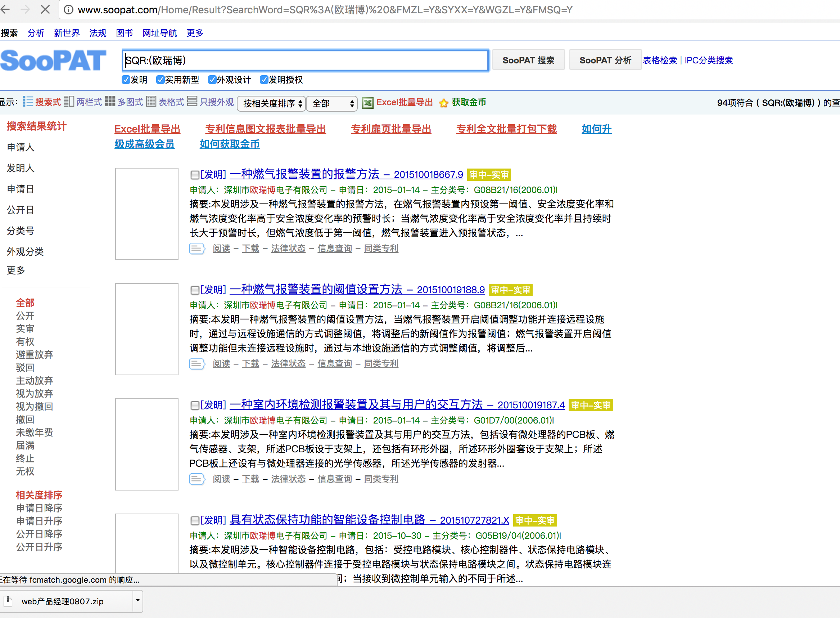This screenshot has width=840, height=618.
Task: Switch to 搜索式 list view icon
Action: [28, 101]
